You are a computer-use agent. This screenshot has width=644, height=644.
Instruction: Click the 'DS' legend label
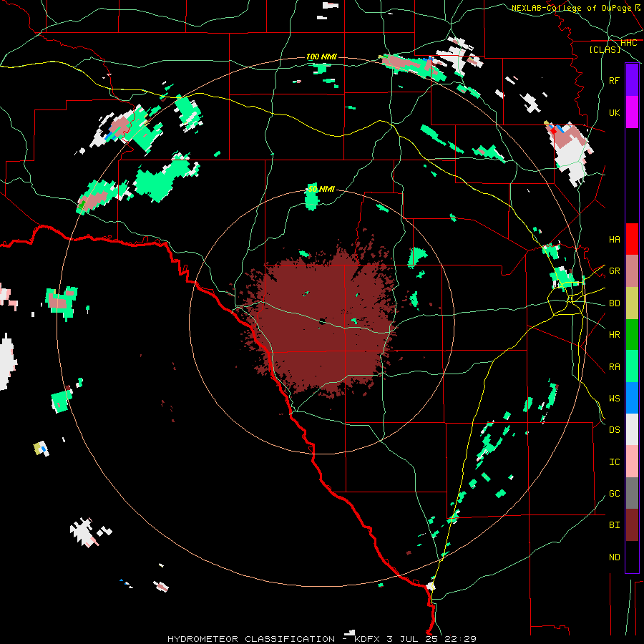pos(614,430)
